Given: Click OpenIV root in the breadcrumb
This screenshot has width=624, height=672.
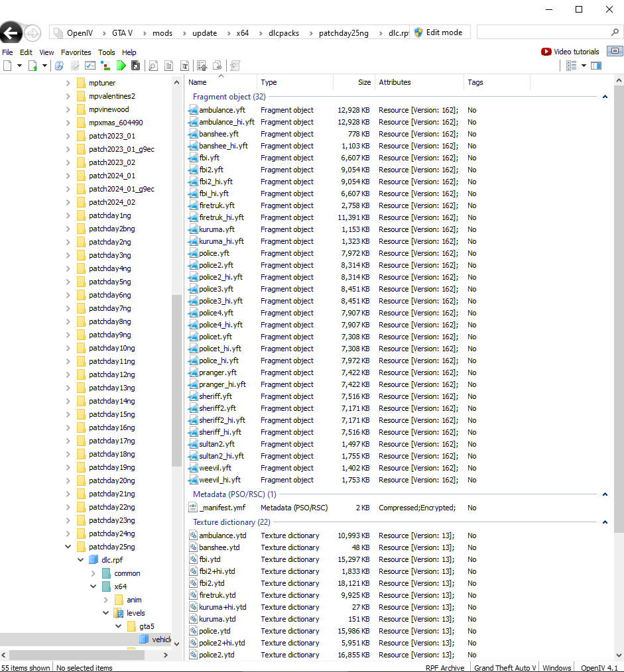Looking at the screenshot, I should (x=80, y=33).
